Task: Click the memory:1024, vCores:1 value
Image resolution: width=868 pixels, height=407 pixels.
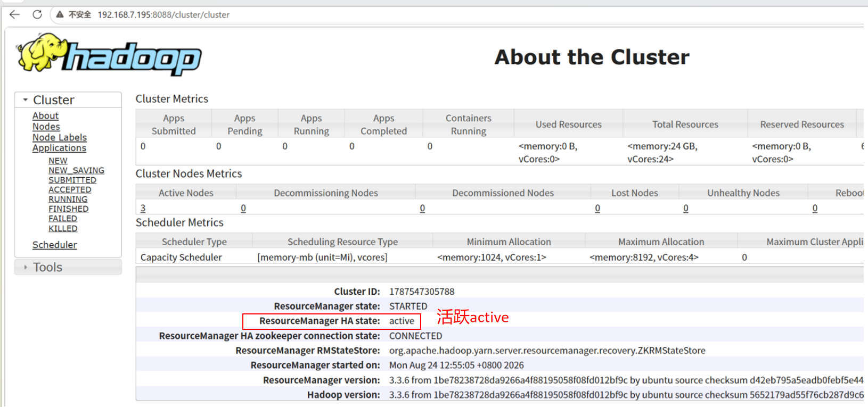Action: tap(492, 257)
